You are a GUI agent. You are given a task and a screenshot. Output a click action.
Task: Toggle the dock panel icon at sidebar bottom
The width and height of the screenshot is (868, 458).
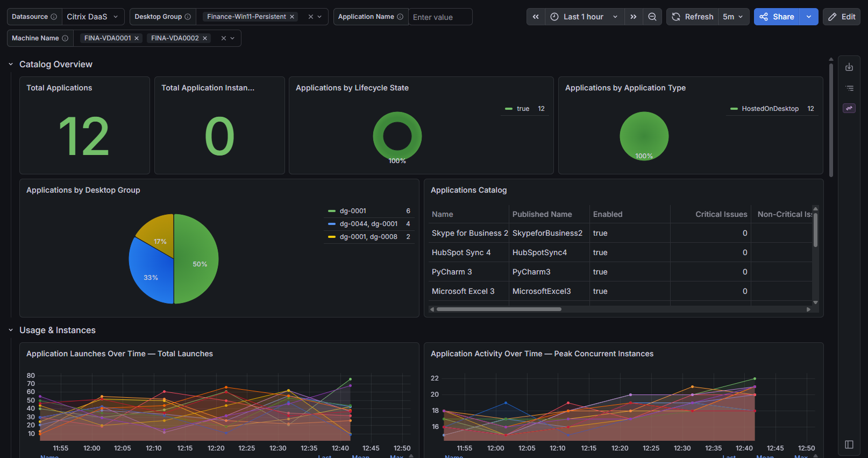point(849,445)
